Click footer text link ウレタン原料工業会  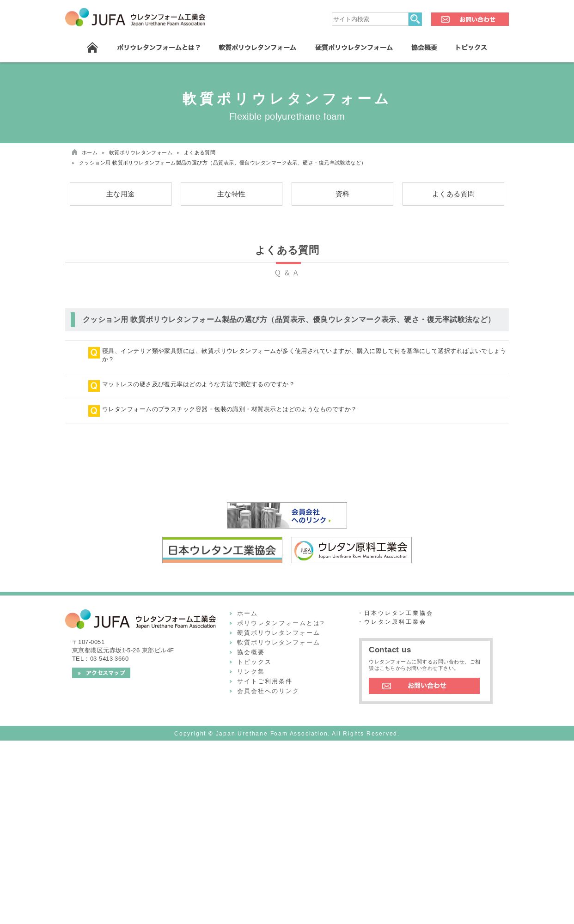tap(395, 622)
